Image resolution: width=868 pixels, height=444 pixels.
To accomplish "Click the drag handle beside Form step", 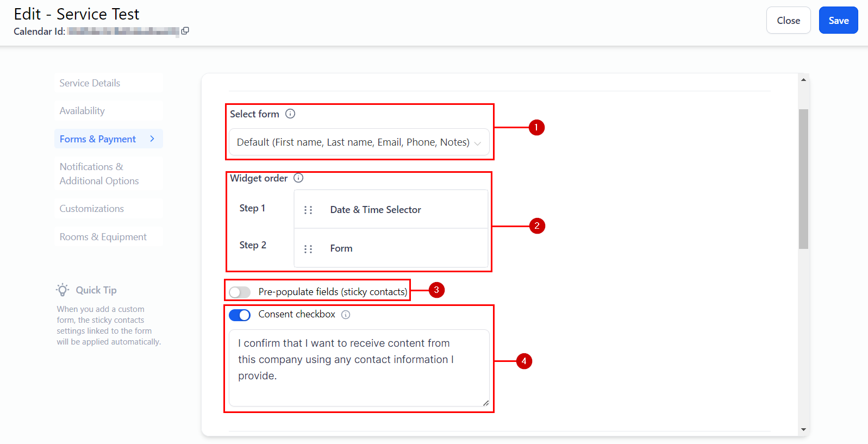I will [308, 249].
